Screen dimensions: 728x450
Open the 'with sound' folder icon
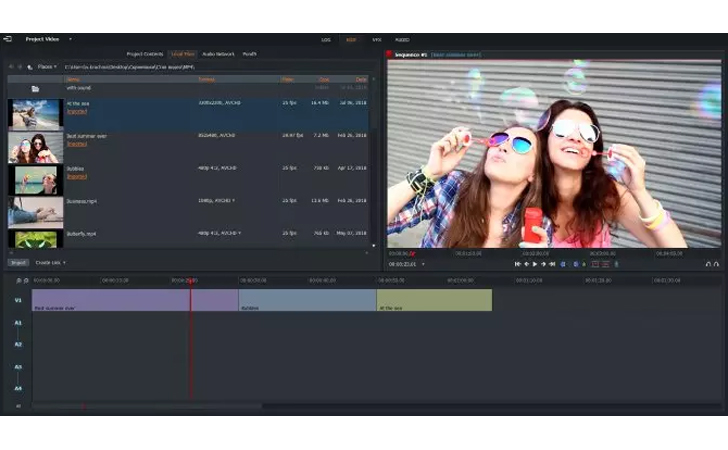pos(35,89)
